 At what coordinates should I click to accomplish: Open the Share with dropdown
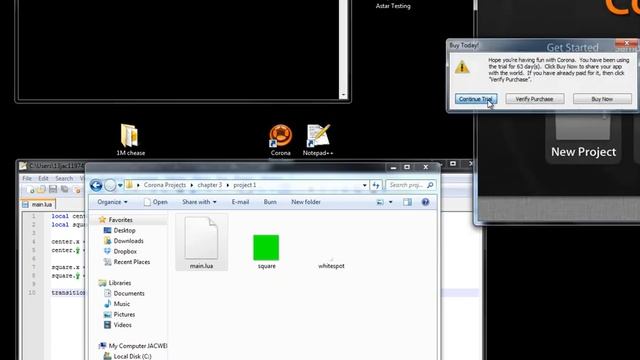pos(199,202)
